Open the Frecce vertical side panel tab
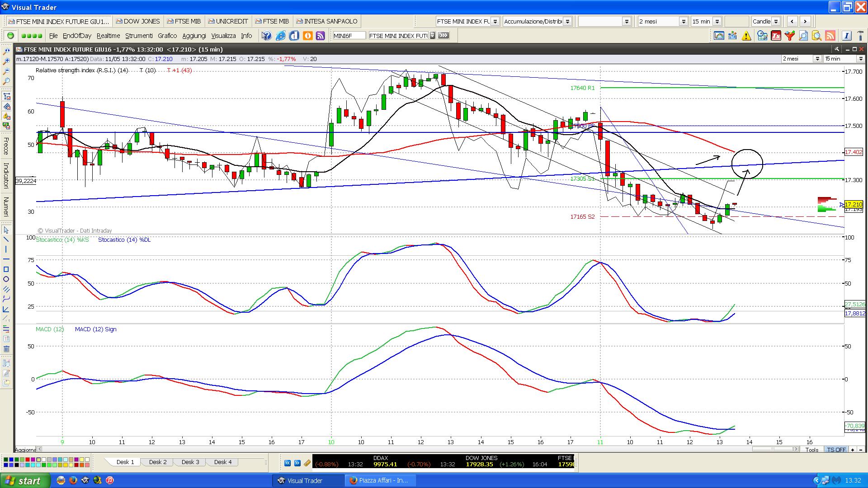The height and width of the screenshot is (488, 868). (6, 146)
